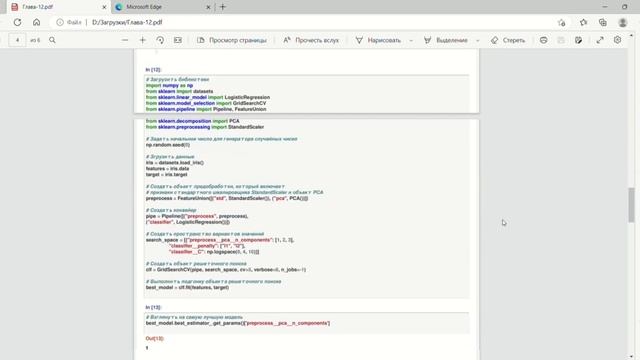Screen dimensions: 640x360
Task: Click the In [13] cell label
Action: (153, 307)
